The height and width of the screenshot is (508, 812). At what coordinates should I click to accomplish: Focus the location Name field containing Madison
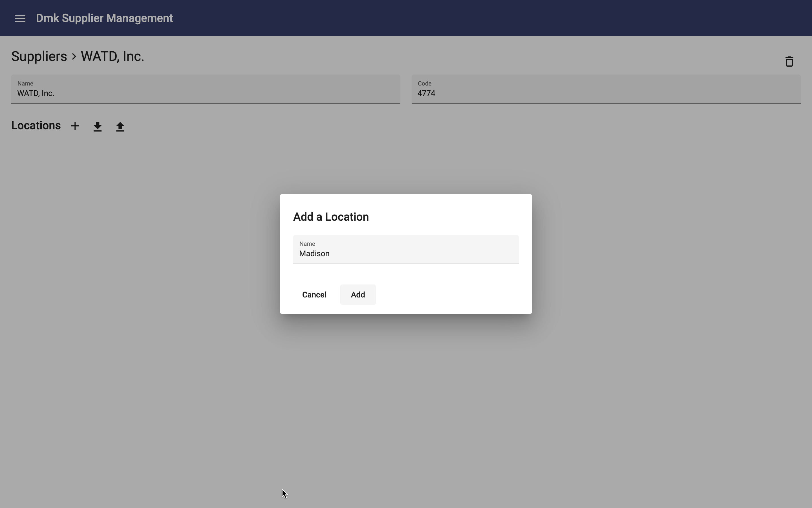[x=406, y=249]
